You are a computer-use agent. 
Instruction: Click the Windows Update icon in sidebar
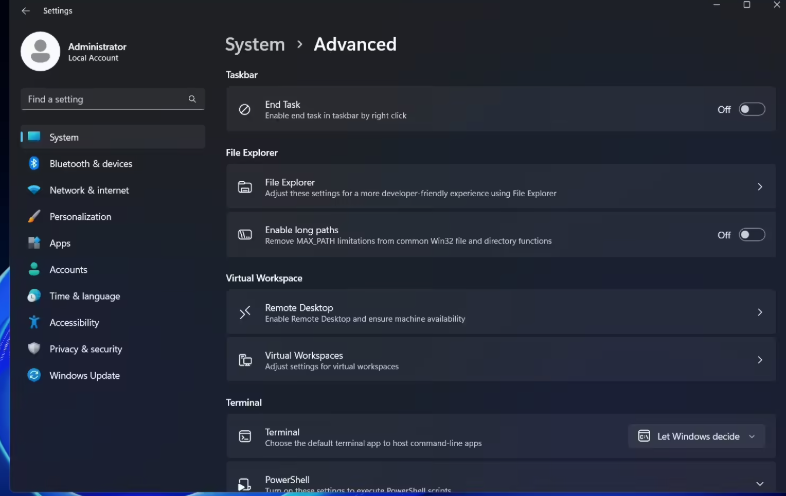click(34, 376)
